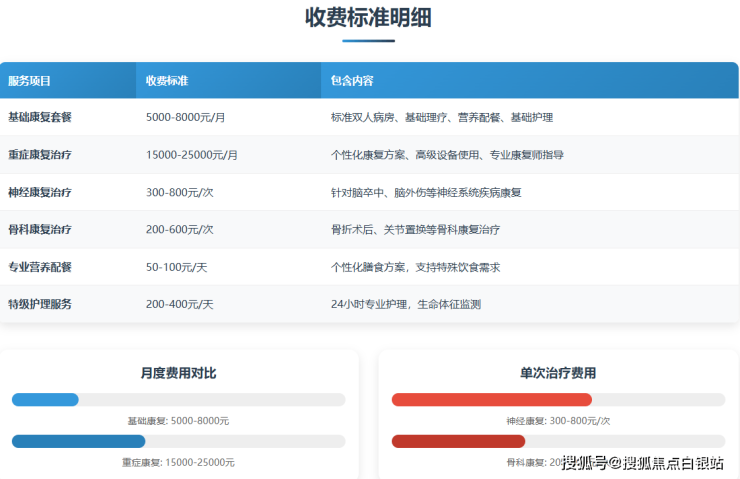Select the 15000-25000元/月 price cell
Screen dimensions: 740x479
point(192,155)
